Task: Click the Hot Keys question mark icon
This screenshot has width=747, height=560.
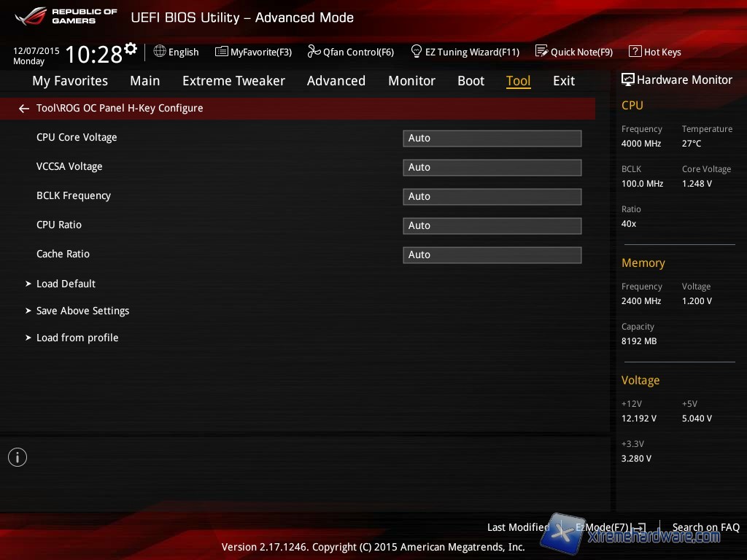Action: [x=635, y=52]
